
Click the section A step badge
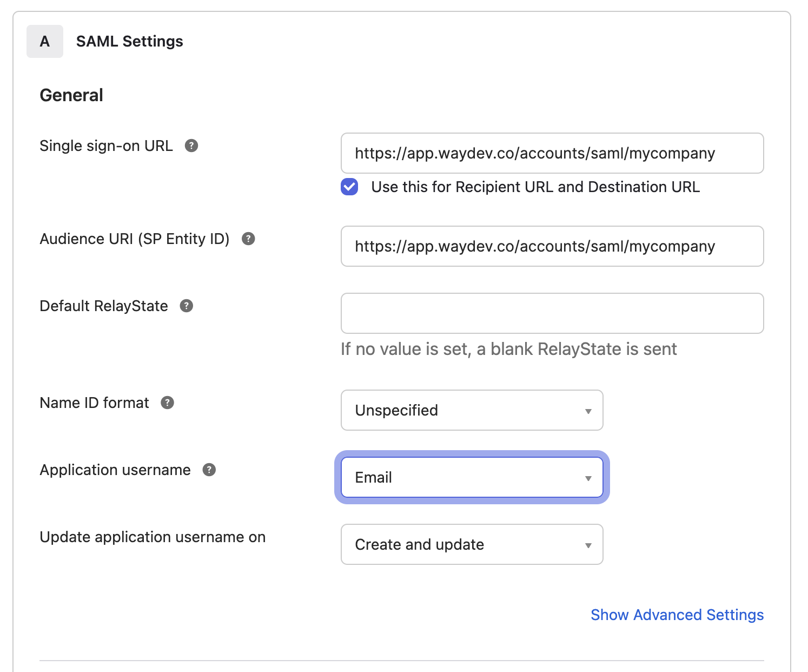45,41
